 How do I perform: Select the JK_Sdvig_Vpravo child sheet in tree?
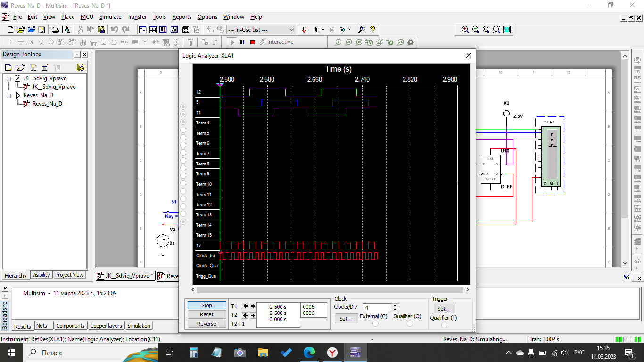pyautogui.click(x=54, y=87)
